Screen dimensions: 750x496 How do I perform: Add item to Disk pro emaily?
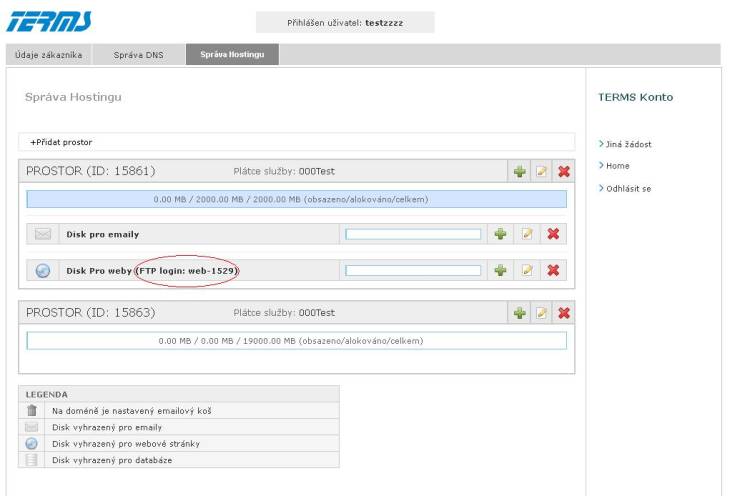pos(501,234)
